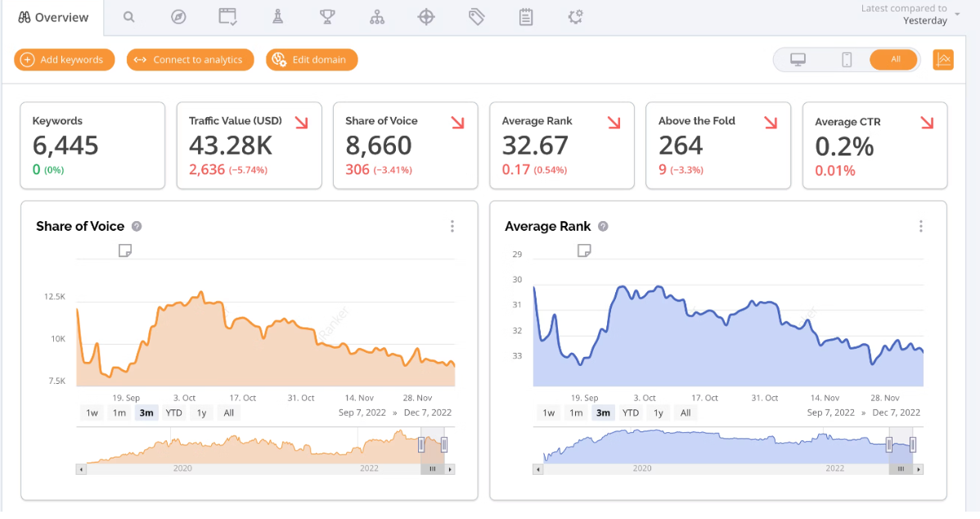
Task: Open the crosshair target tab
Action: tap(426, 17)
